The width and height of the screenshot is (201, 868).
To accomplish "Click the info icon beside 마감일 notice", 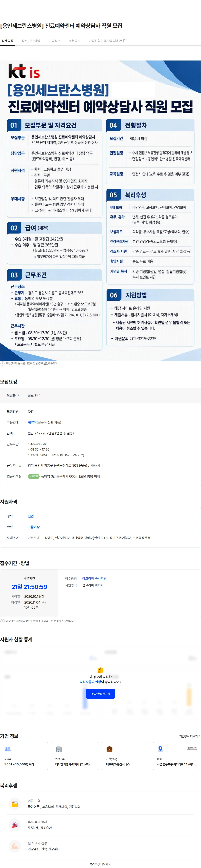I will [x=3, y=621].
